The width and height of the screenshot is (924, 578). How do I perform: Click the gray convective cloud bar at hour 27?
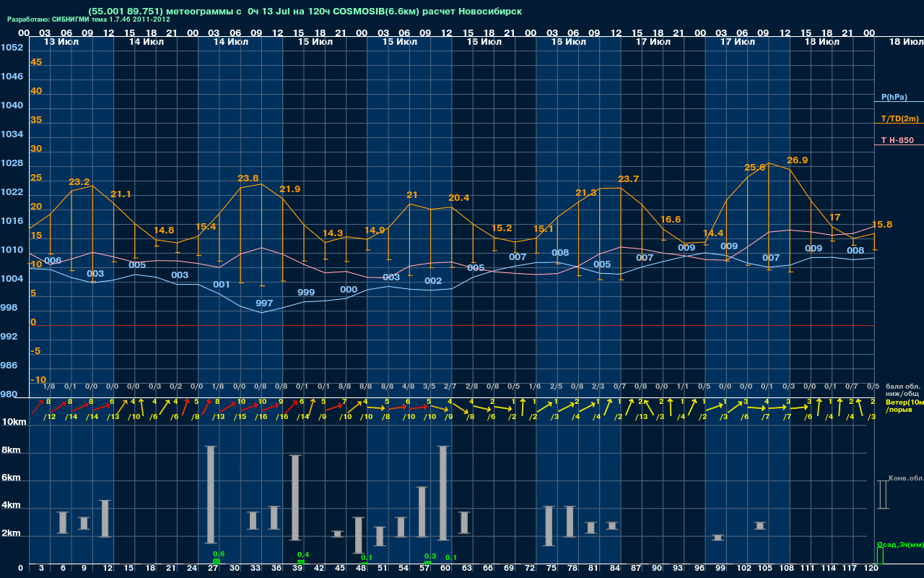[211, 495]
